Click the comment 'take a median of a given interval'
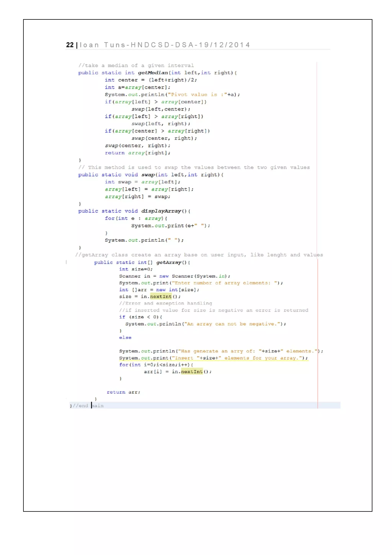Image resolution: width=392 pixels, height=555 pixels. click(136, 65)
